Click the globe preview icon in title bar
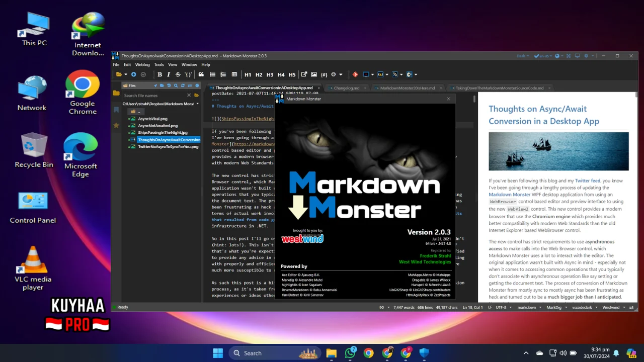The image size is (644, 362). [x=557, y=56]
